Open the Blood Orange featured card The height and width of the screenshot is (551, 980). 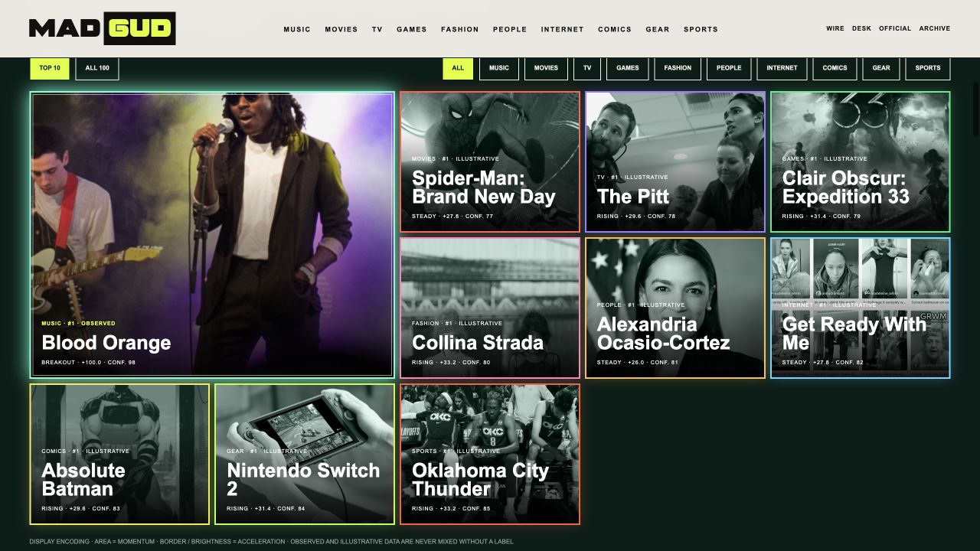[212, 235]
